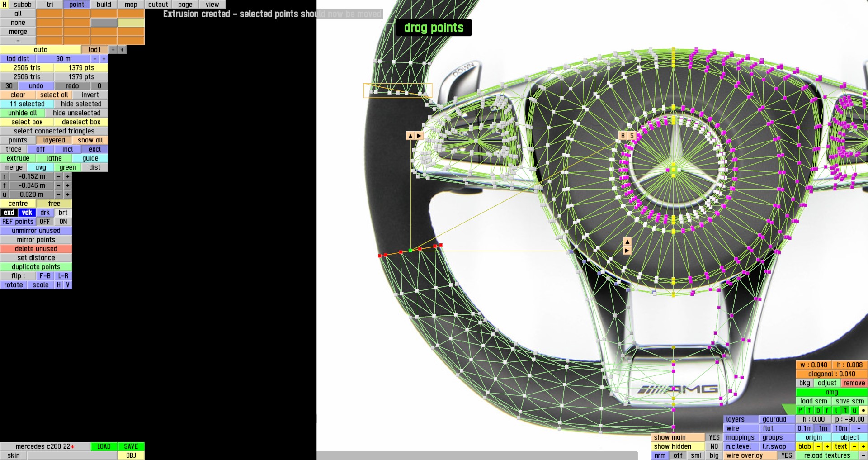
Task: Decrease lod dist with minus button
Action: [x=95, y=59]
